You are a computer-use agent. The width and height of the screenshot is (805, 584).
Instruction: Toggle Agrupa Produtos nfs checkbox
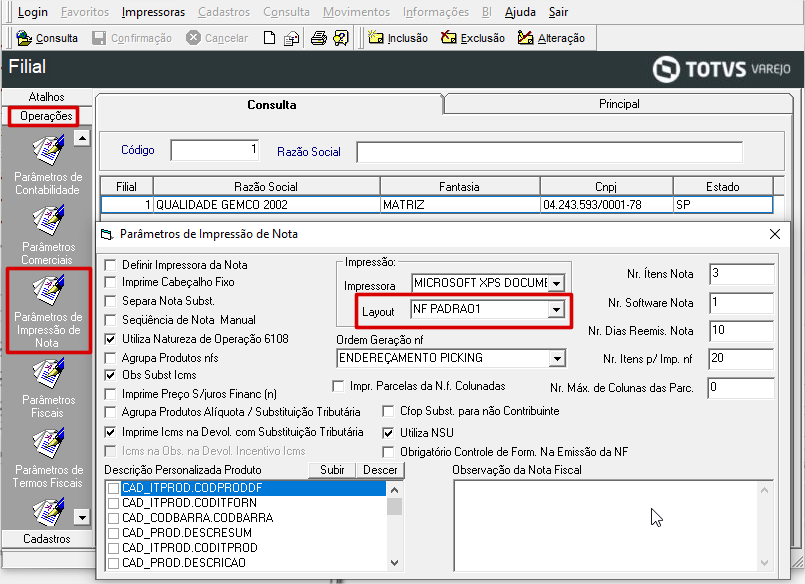110,358
